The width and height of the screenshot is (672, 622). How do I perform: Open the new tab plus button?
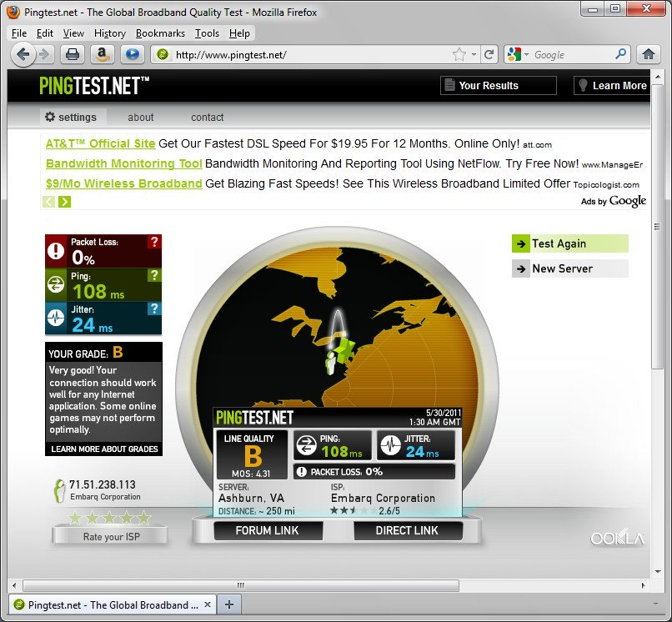[x=229, y=604]
